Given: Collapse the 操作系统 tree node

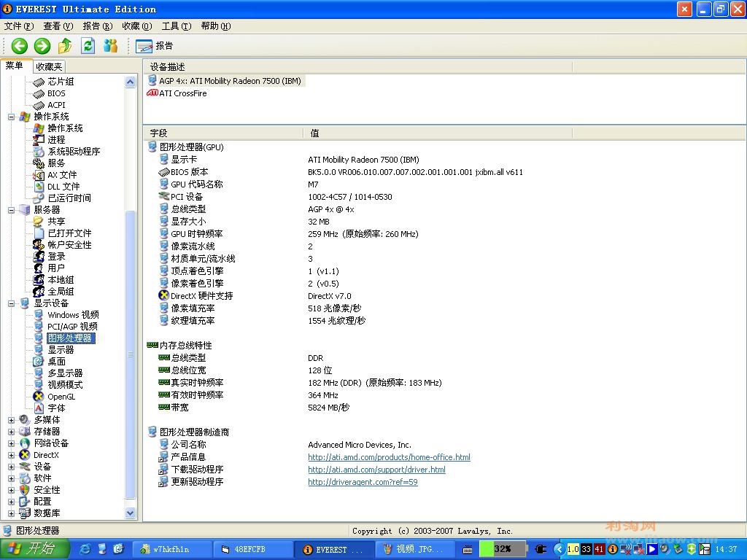Looking at the screenshot, I should 12,117.
